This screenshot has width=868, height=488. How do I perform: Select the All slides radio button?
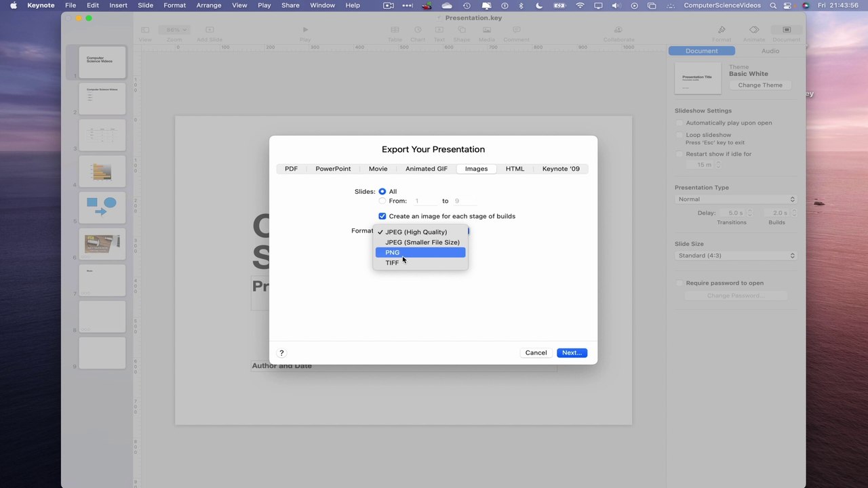click(x=382, y=192)
